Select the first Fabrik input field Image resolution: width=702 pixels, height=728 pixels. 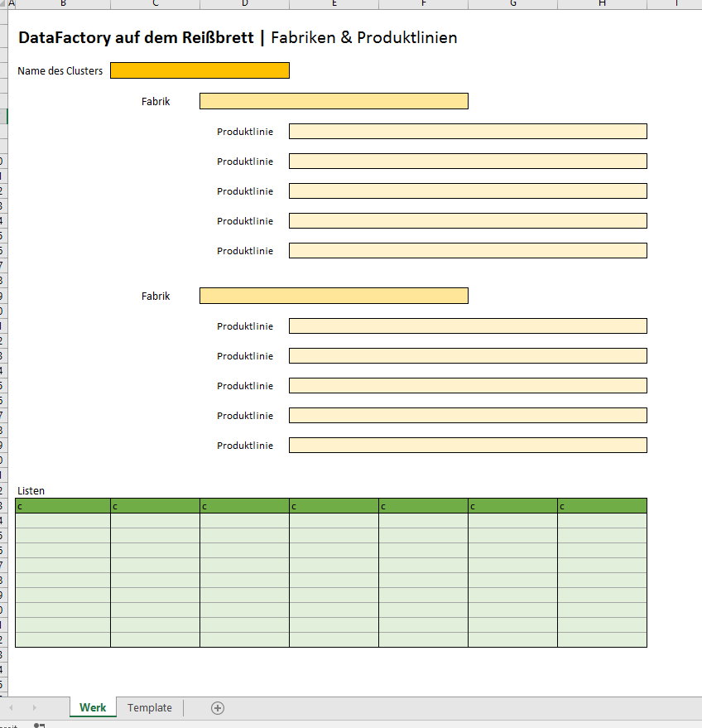(334, 101)
